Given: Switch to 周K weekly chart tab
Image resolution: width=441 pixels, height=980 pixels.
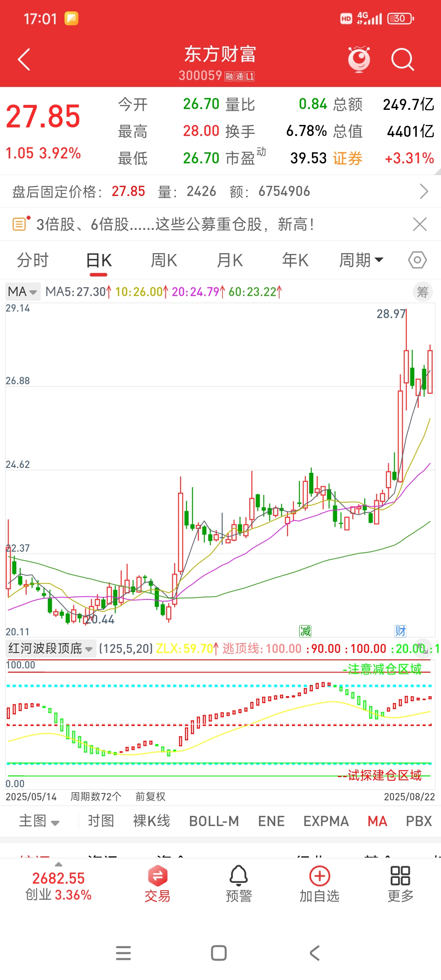Looking at the screenshot, I should pos(164,260).
